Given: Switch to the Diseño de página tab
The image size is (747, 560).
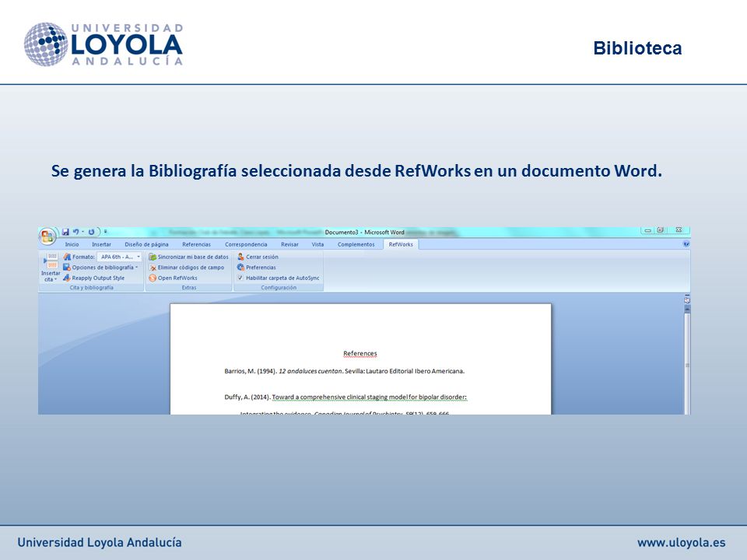Looking at the screenshot, I should (x=147, y=244).
